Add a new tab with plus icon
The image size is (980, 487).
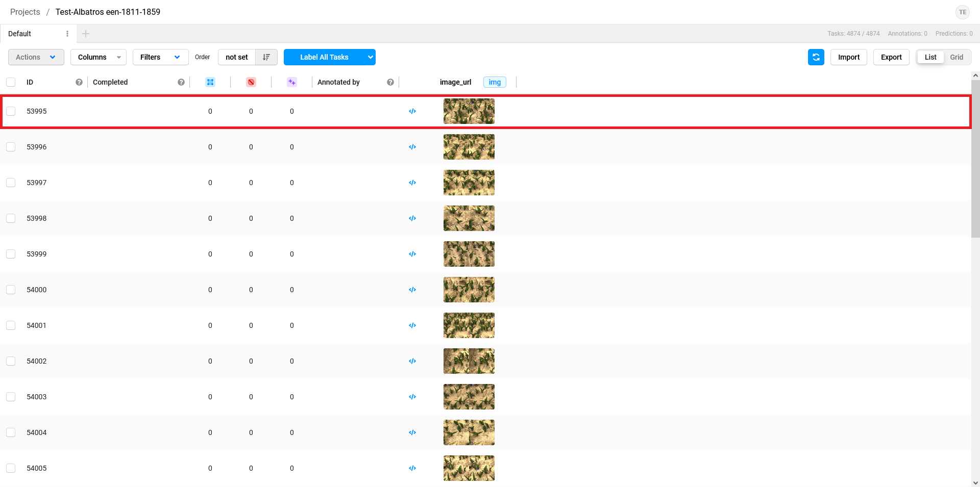point(86,34)
